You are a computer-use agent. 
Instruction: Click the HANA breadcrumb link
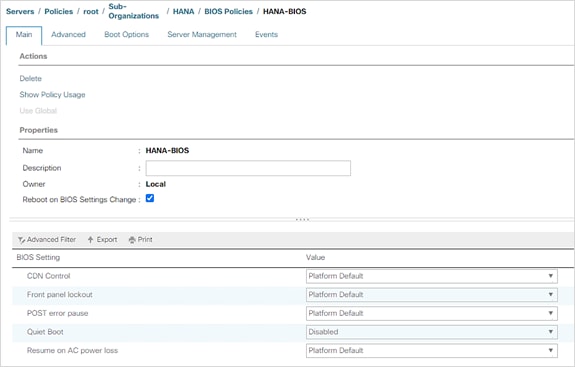(x=183, y=11)
